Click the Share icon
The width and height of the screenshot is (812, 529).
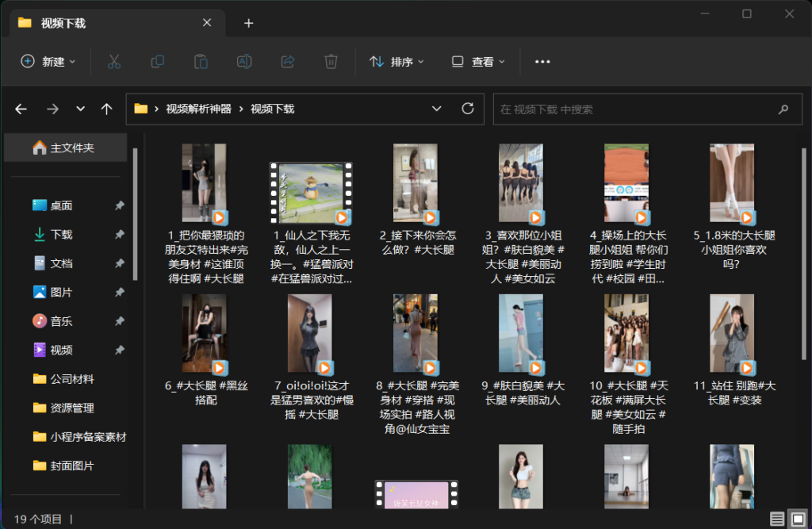288,61
